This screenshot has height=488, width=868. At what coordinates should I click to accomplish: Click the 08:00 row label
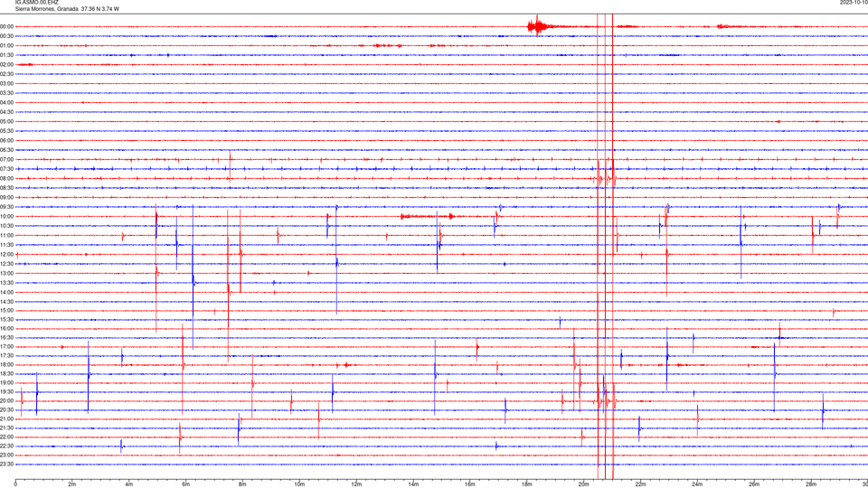(6, 178)
